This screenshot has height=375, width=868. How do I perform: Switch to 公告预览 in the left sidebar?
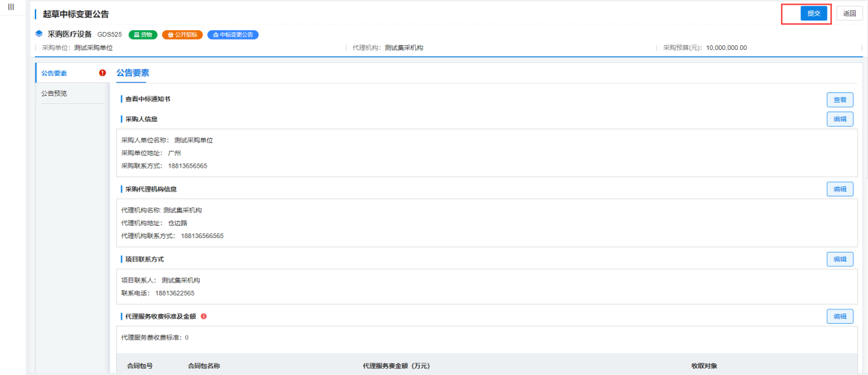(x=55, y=93)
